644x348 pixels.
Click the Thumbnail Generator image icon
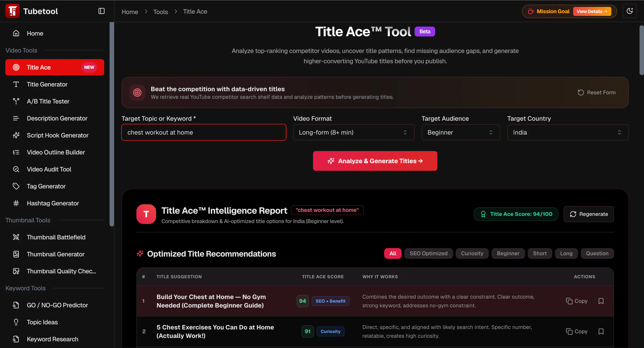[x=16, y=254]
